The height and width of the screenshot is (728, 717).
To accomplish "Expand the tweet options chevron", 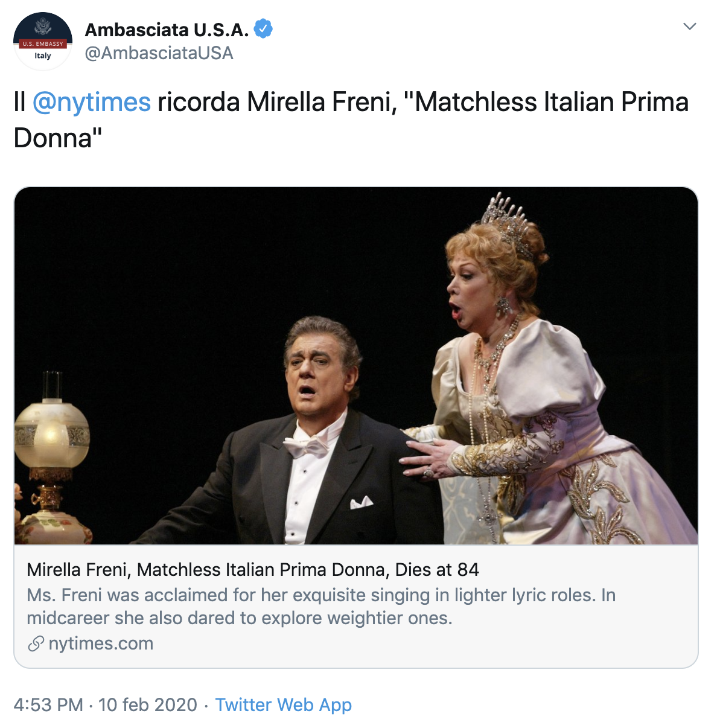I will (689, 27).
